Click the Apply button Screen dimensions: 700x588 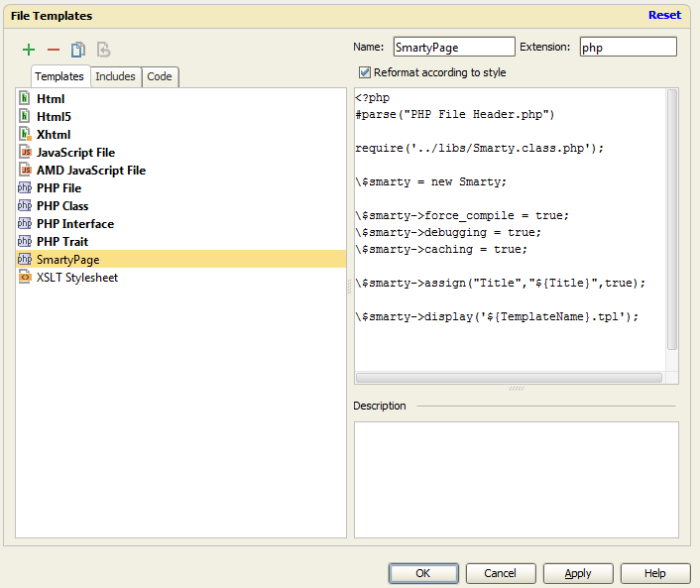(x=578, y=573)
